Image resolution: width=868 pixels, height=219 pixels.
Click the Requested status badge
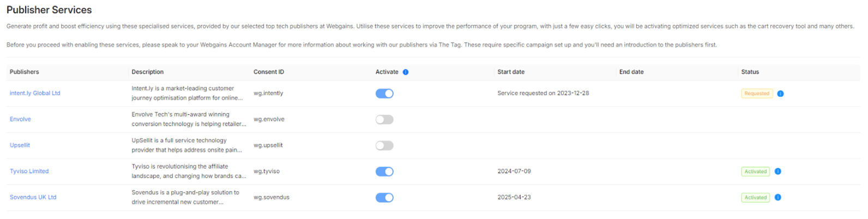pyautogui.click(x=757, y=93)
